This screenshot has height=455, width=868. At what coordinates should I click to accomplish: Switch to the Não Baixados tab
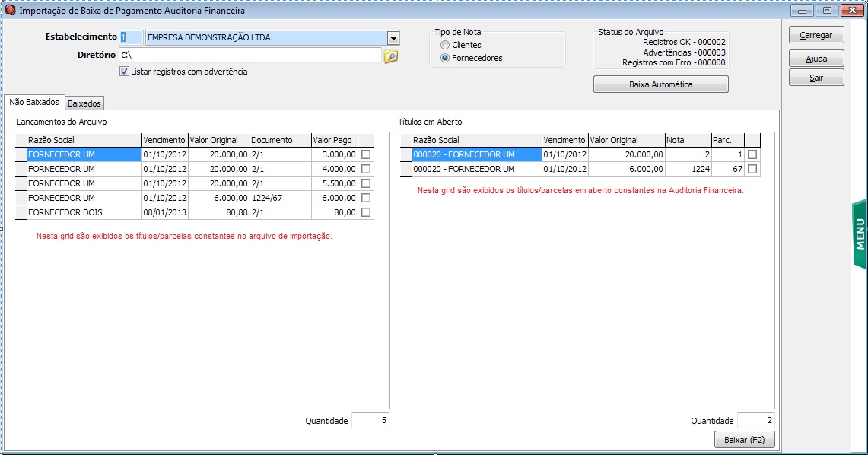coord(34,103)
